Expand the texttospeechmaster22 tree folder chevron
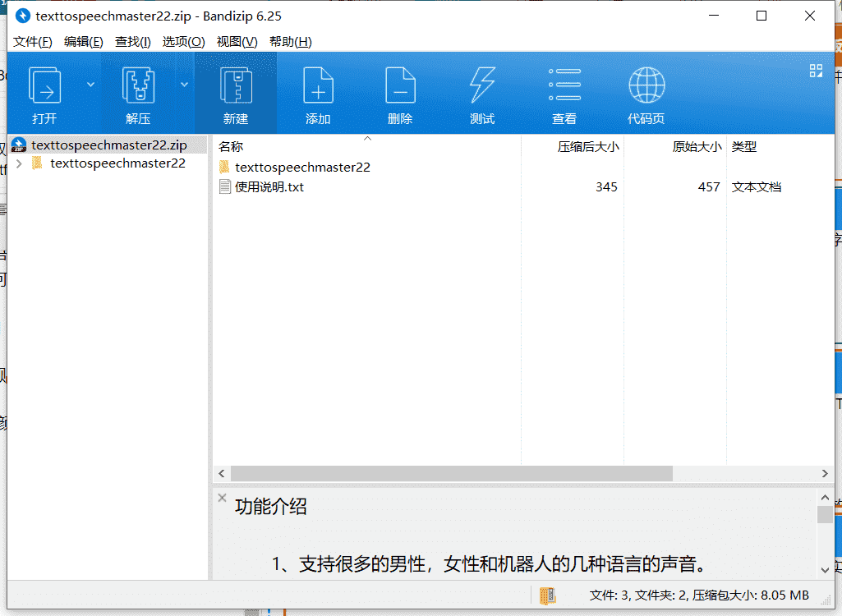 pyautogui.click(x=20, y=163)
